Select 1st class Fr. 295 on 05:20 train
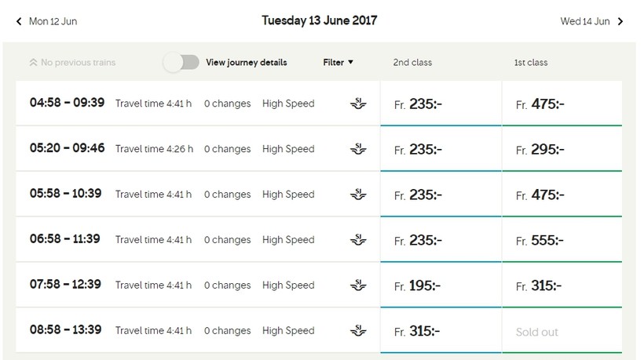This screenshot has height=360, width=644. [x=562, y=149]
